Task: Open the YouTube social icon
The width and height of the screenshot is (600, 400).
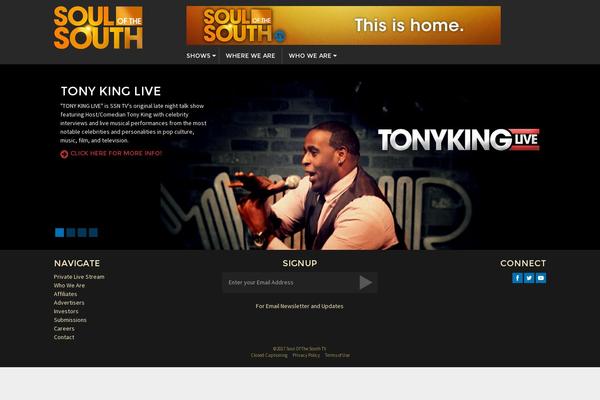Action: coord(541,278)
